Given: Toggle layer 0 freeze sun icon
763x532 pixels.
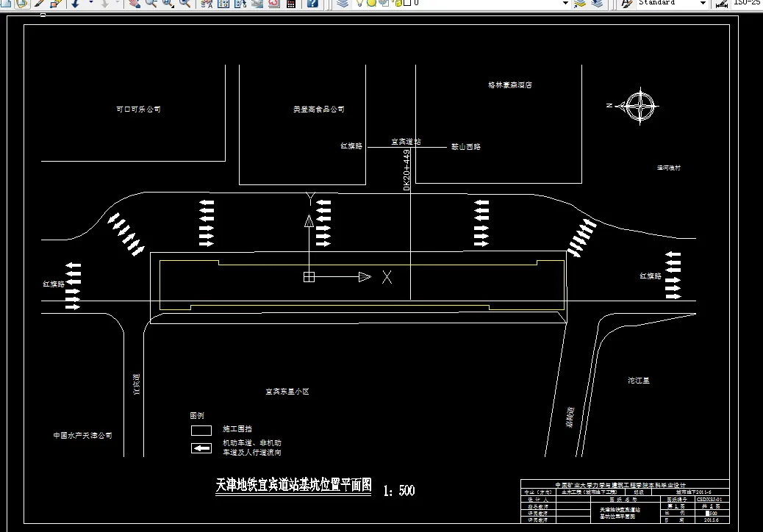Looking at the screenshot, I should coord(371,2).
